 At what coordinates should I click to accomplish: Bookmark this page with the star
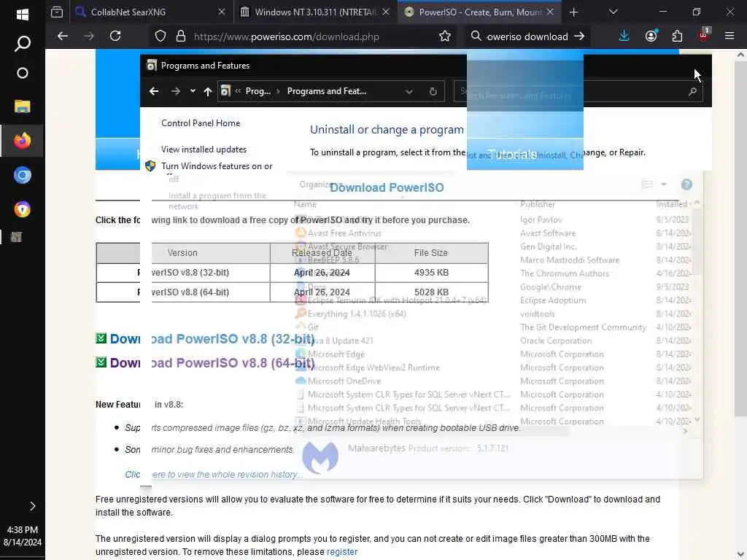click(445, 36)
